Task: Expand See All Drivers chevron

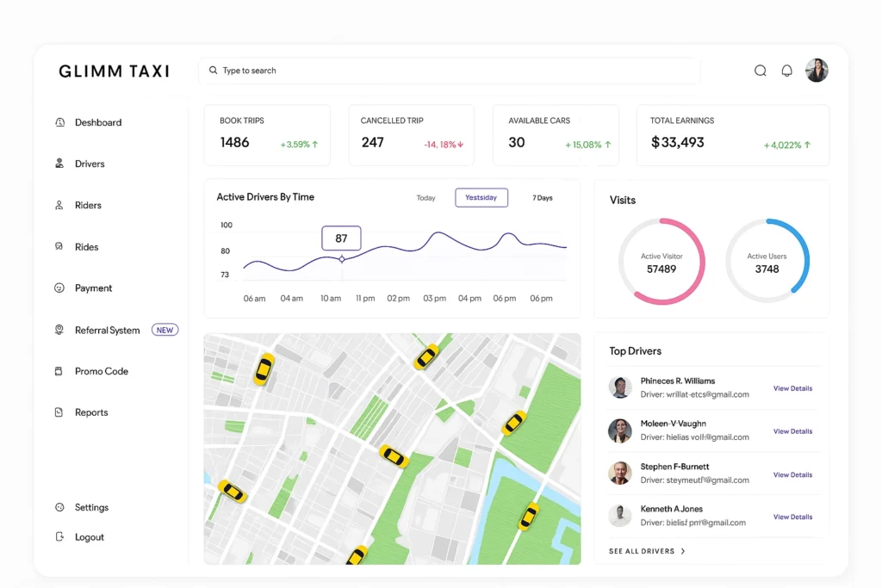Action: click(x=683, y=551)
